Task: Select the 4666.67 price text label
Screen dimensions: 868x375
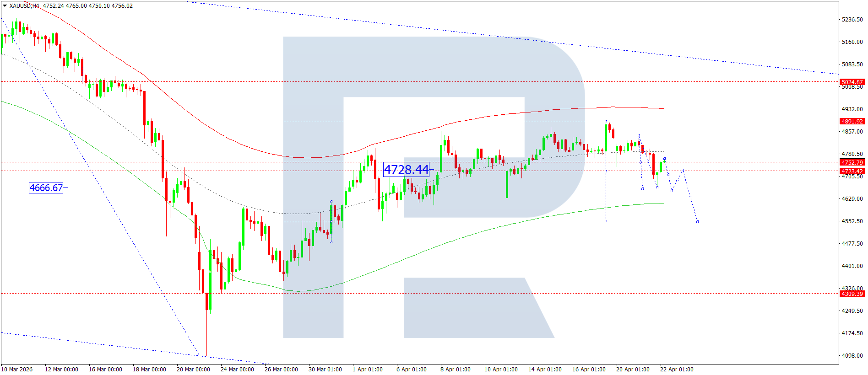Action: tap(46, 188)
